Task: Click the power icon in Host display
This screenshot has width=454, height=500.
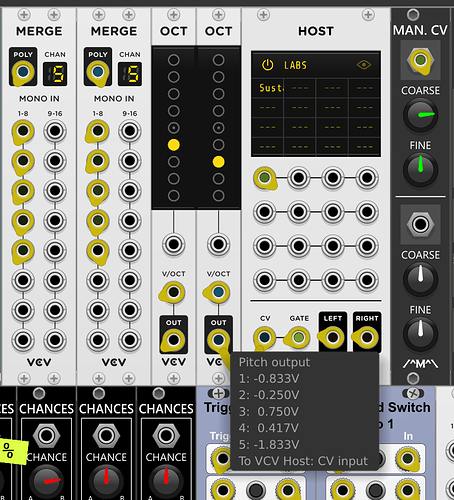Action: tap(267, 65)
